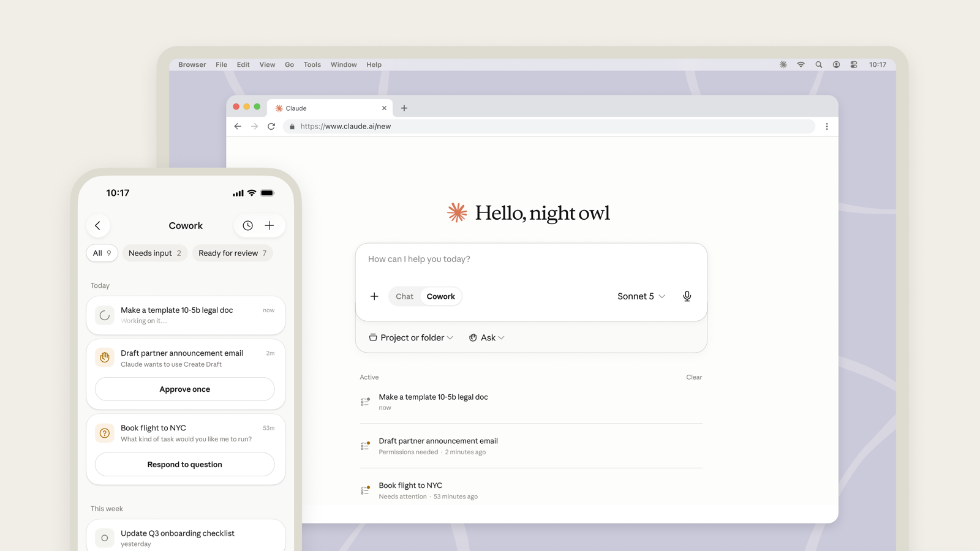Switch to Chat mode
The height and width of the screenshot is (551, 980).
(x=404, y=296)
